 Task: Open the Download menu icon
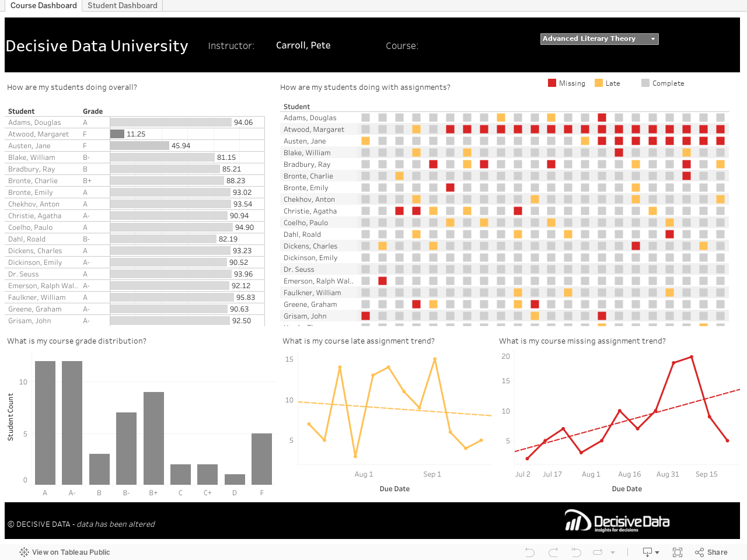pos(651,552)
